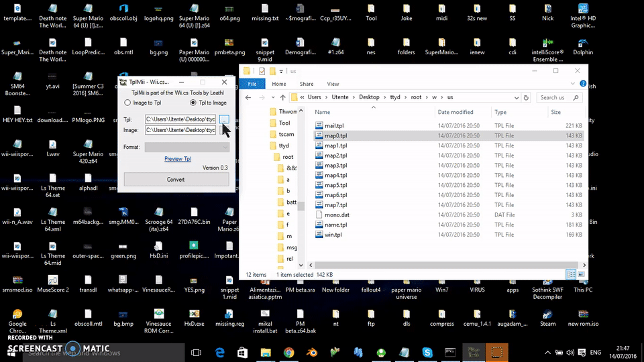
Task: Click the address bar refresh icon
Action: click(527, 97)
